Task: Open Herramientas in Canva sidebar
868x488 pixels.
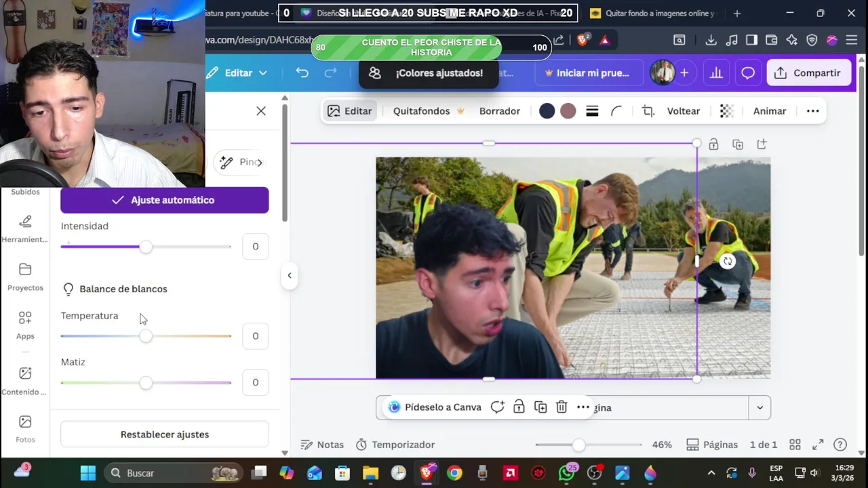Action: point(25,228)
